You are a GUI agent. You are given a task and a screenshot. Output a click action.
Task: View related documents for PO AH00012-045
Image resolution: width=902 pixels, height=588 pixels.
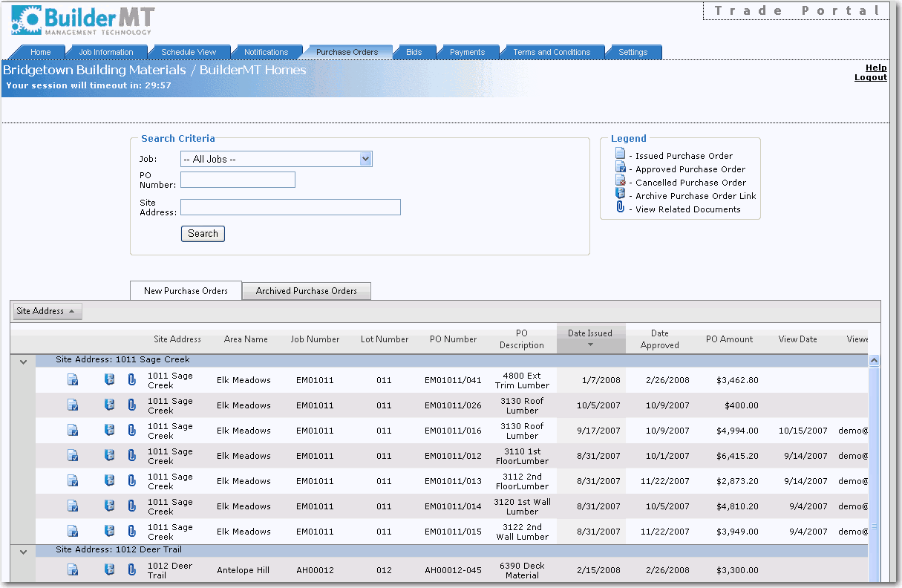click(x=132, y=570)
